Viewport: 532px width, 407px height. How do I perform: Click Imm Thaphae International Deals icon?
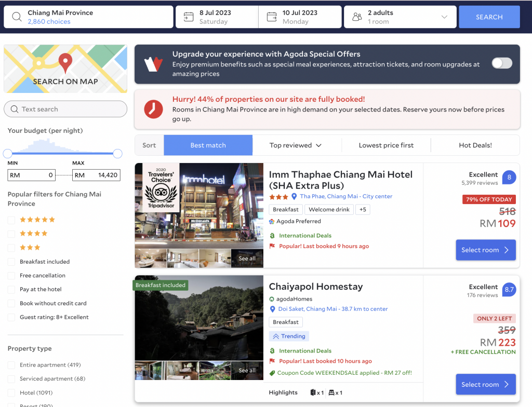click(272, 236)
